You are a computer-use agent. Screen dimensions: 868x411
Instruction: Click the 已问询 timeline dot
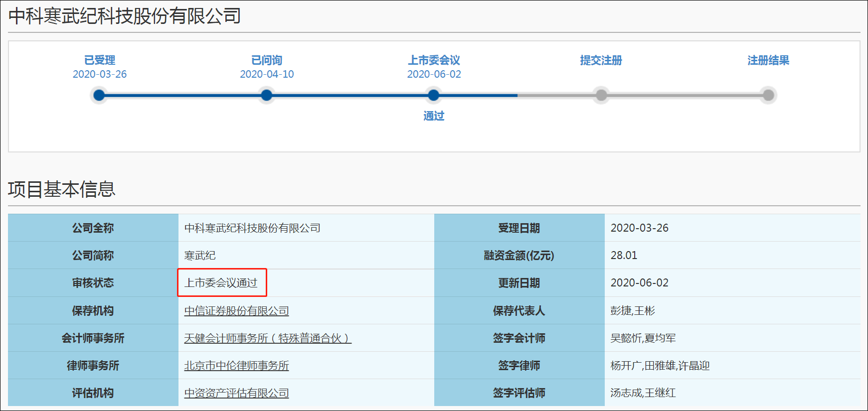click(x=267, y=95)
